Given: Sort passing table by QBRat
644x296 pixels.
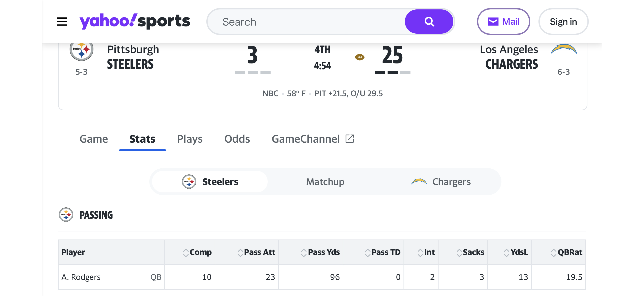Looking at the screenshot, I should (567, 252).
